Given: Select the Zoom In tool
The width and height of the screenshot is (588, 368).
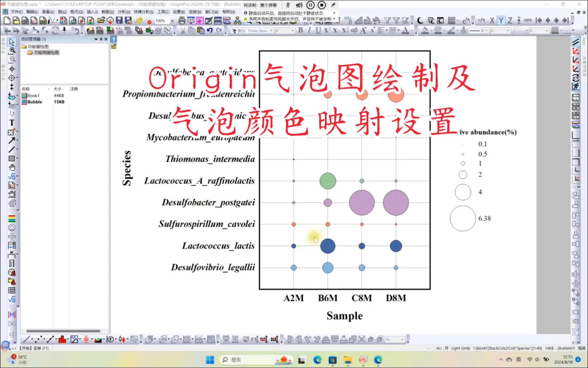Looking at the screenshot, I should [12, 50].
